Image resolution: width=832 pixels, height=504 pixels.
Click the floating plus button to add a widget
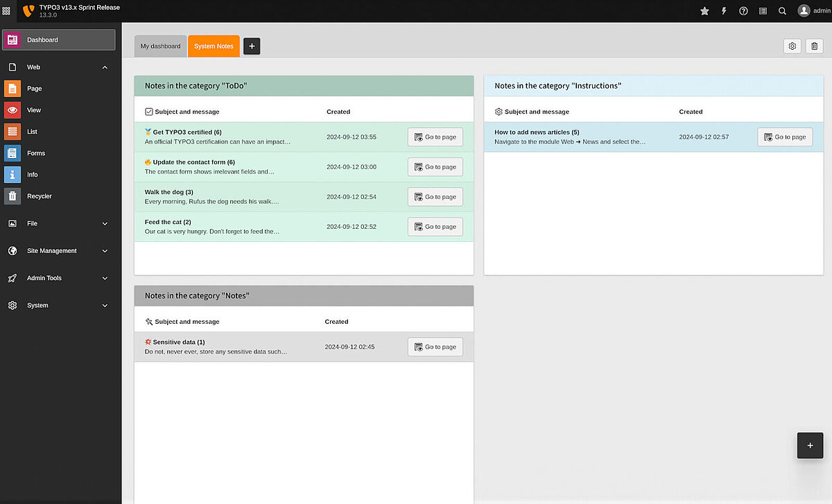(810, 446)
